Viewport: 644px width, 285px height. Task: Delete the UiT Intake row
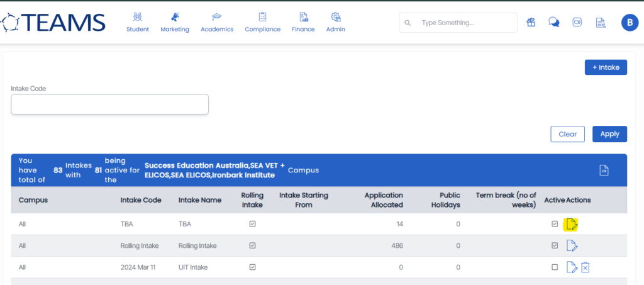[x=585, y=267]
